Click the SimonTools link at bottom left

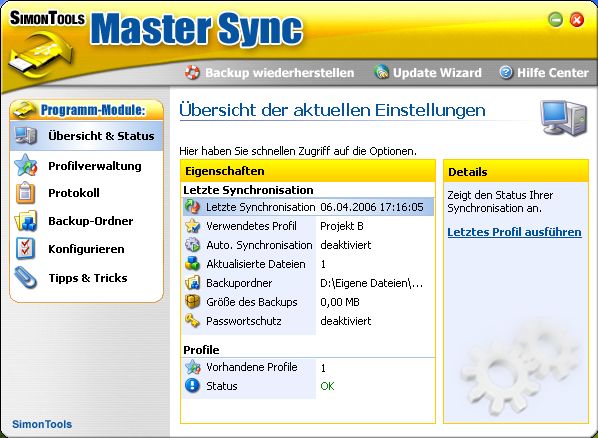coord(42,424)
